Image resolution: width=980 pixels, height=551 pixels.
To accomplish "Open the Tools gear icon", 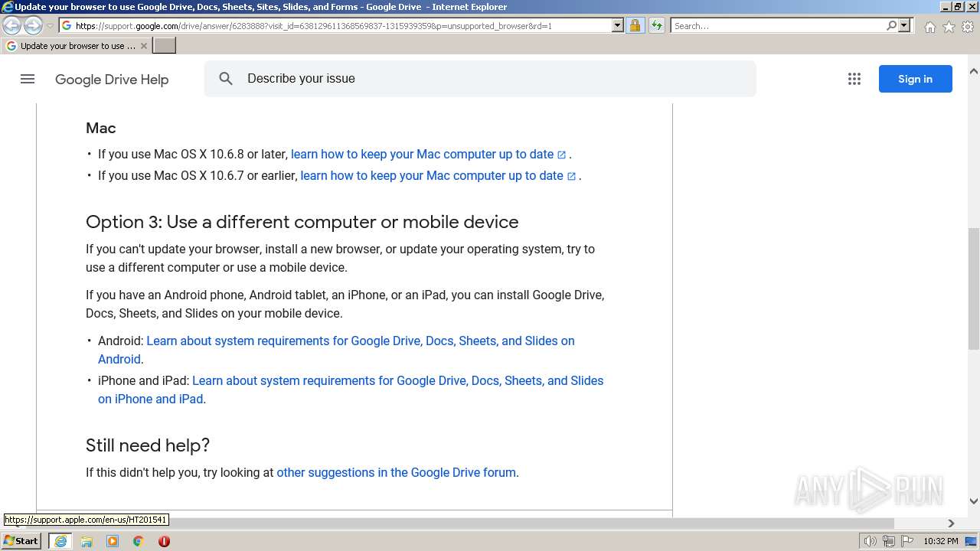I will [968, 27].
